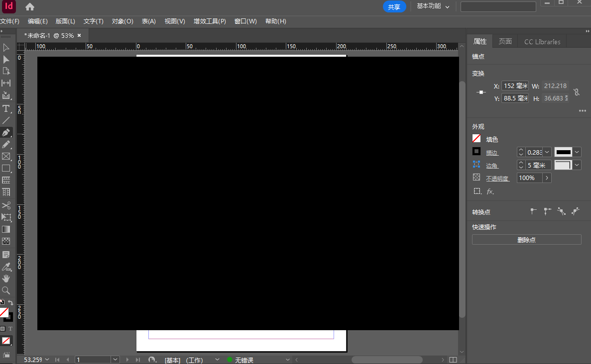
Task: Click the fx effects icon
Action: pyautogui.click(x=490, y=191)
